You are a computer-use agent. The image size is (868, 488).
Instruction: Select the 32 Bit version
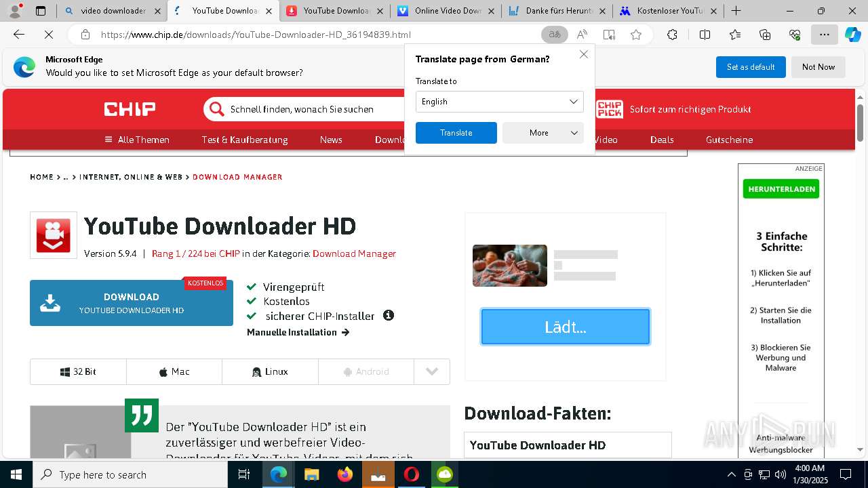(x=79, y=371)
